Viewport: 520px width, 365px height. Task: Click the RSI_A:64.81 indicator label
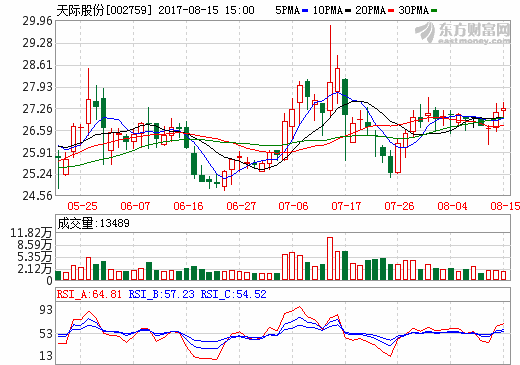89,294
